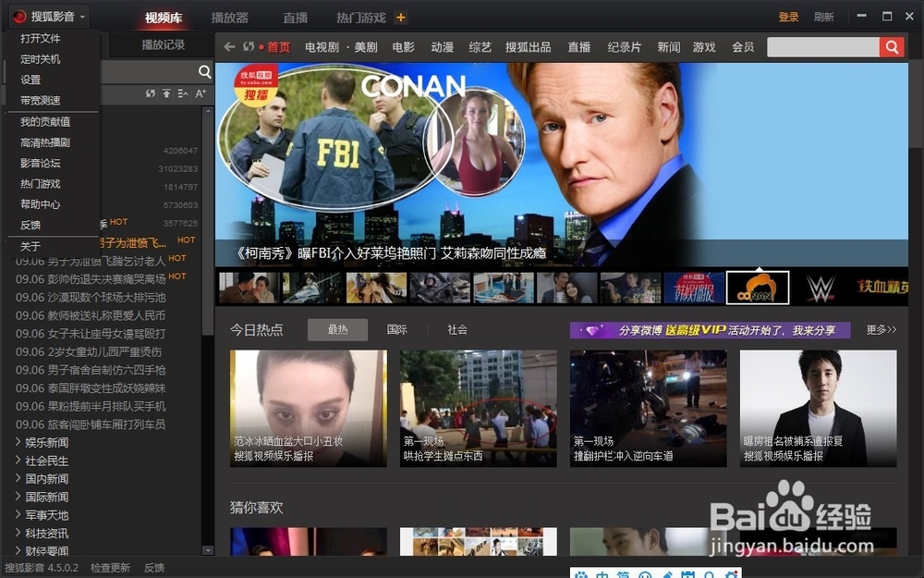Click the red search button
Image resolution: width=924 pixels, height=578 pixels.
coord(892,47)
